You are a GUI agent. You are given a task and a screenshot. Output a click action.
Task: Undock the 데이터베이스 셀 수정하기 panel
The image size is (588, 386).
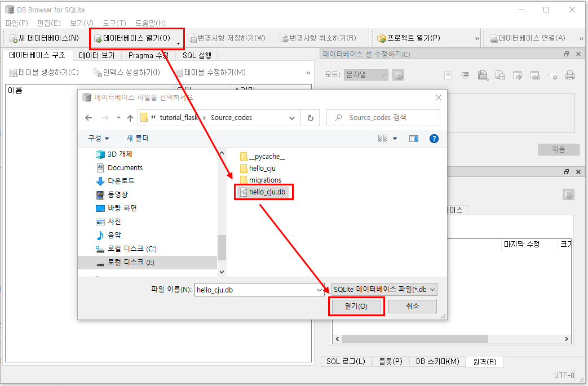pos(566,54)
